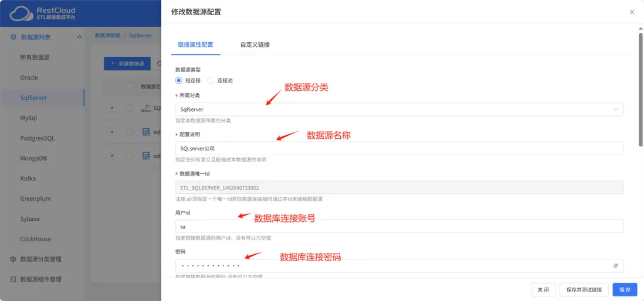
Task: Select the 连接池 radio button
Action: [x=211, y=80]
